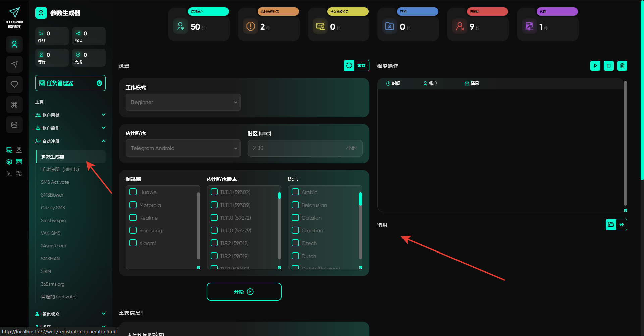This screenshot has width=644, height=336.
Task: Click the command symbol sidebar icon
Action: pyautogui.click(x=14, y=105)
